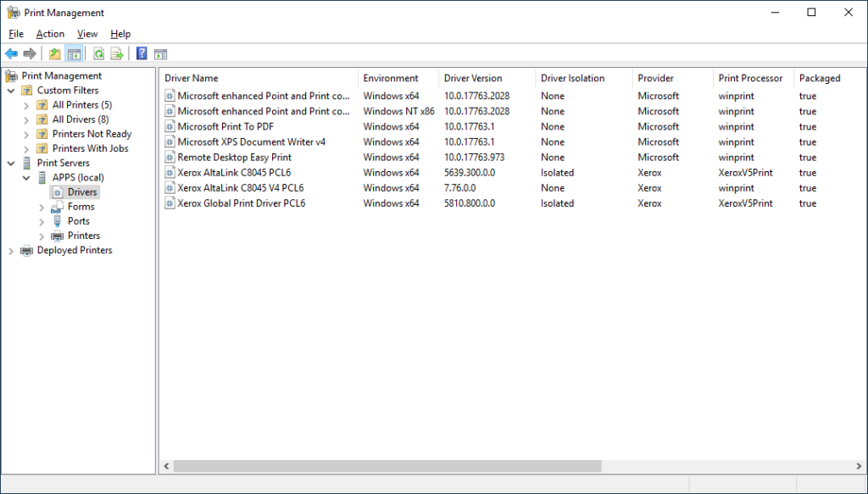Viewport: 868px width, 494px height.
Task: Sort by Driver Version column header
Action: 473,78
